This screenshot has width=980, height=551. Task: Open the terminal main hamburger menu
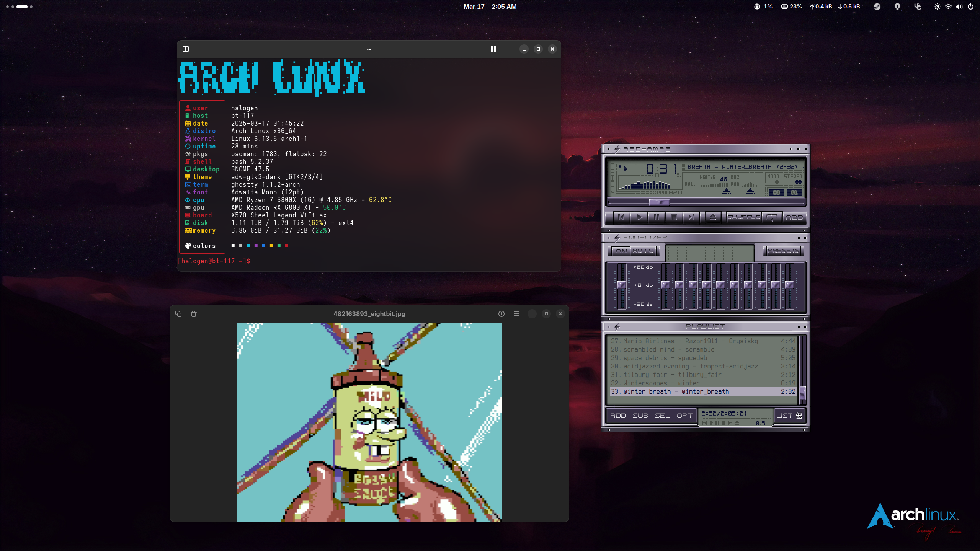coord(509,49)
